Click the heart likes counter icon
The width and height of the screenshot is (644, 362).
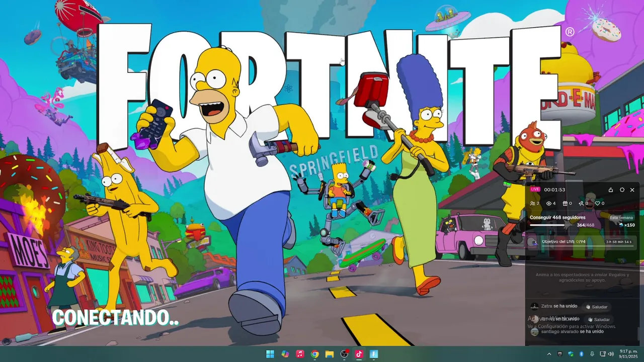click(x=597, y=204)
